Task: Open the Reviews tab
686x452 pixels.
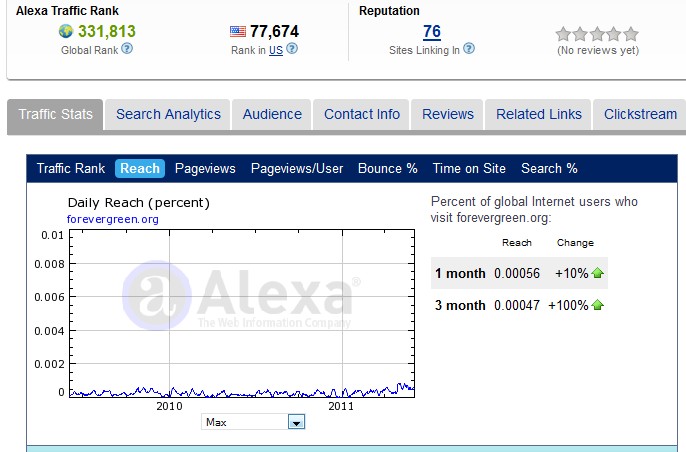Action: click(x=448, y=115)
